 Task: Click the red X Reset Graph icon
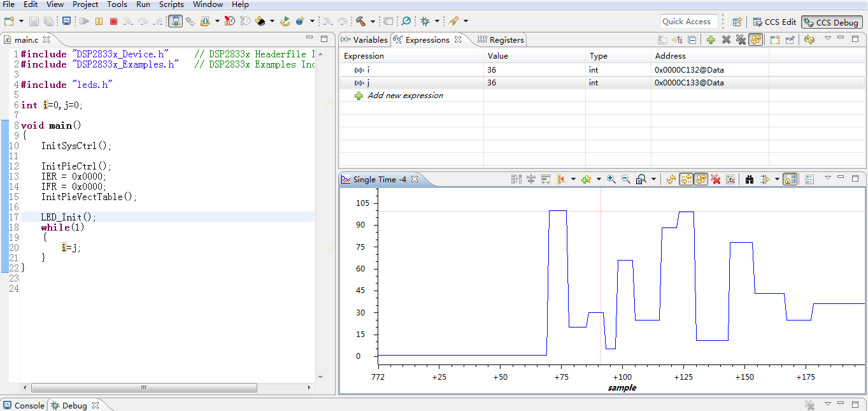[x=715, y=179]
